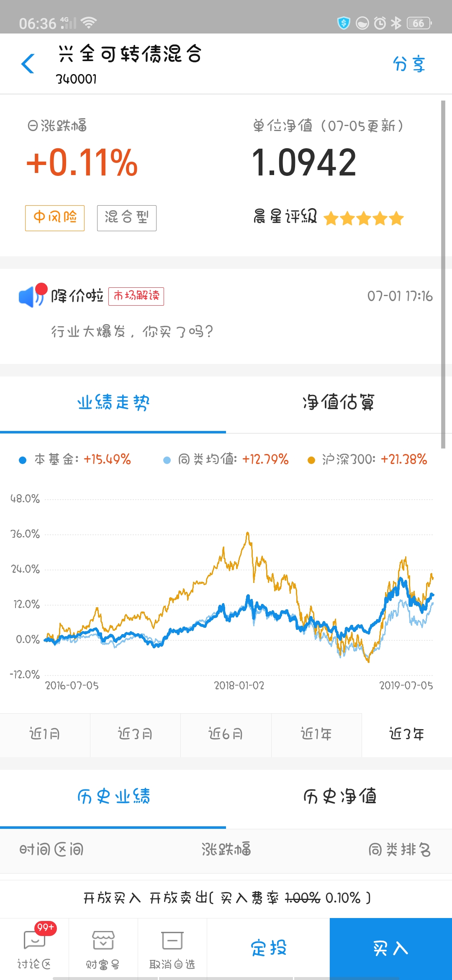Select the 近6月 time range

point(226,735)
